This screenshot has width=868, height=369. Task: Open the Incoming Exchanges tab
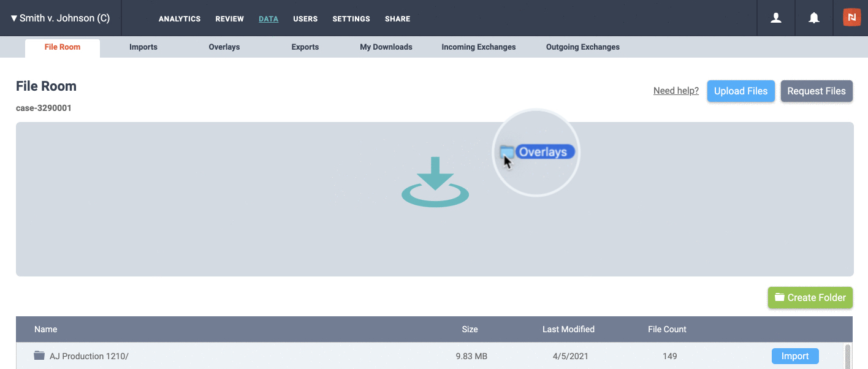[479, 47]
